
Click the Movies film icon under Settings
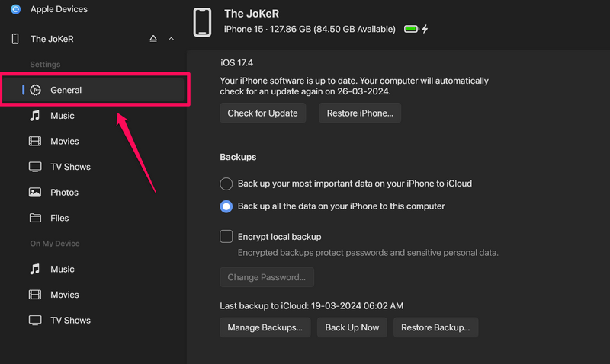tap(35, 142)
